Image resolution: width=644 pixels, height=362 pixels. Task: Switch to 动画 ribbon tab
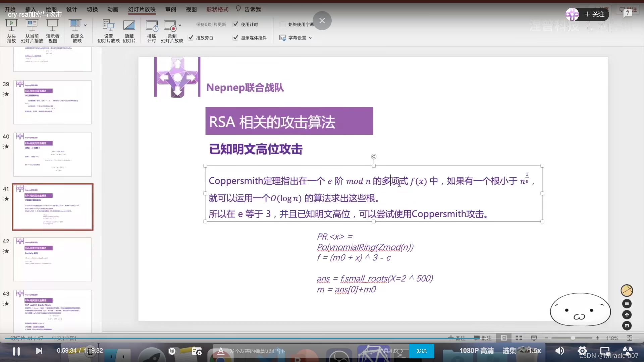(x=113, y=9)
